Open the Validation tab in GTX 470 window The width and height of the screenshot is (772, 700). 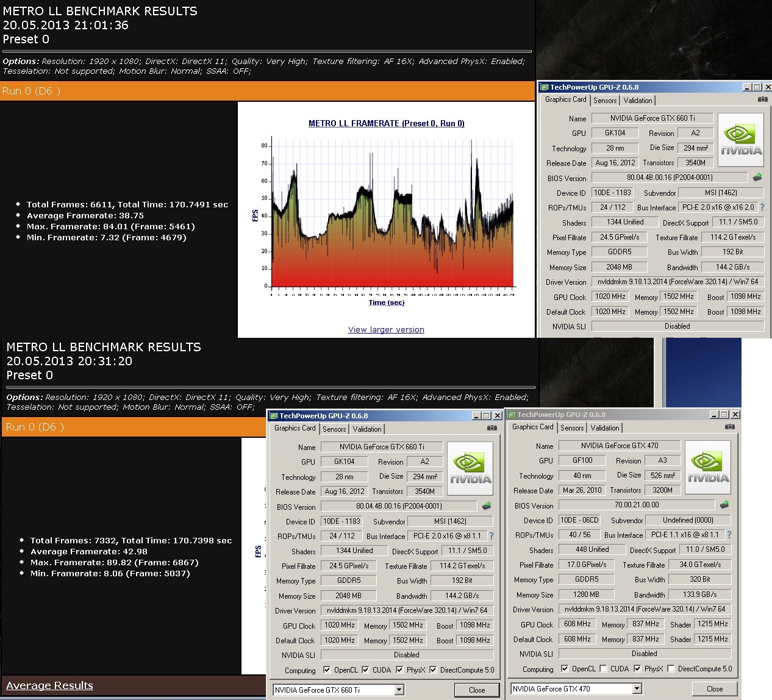coord(604,428)
